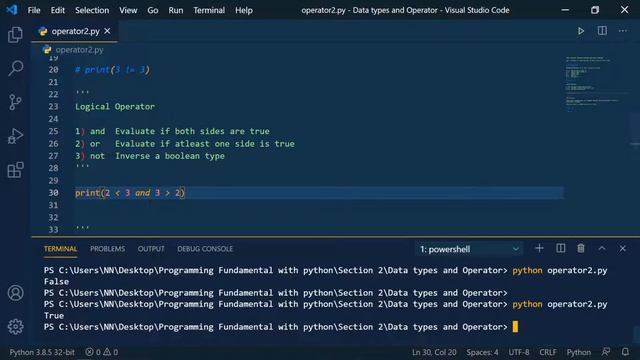The image size is (640, 360).
Task: Open the Run and Debug view
Action: point(15,136)
